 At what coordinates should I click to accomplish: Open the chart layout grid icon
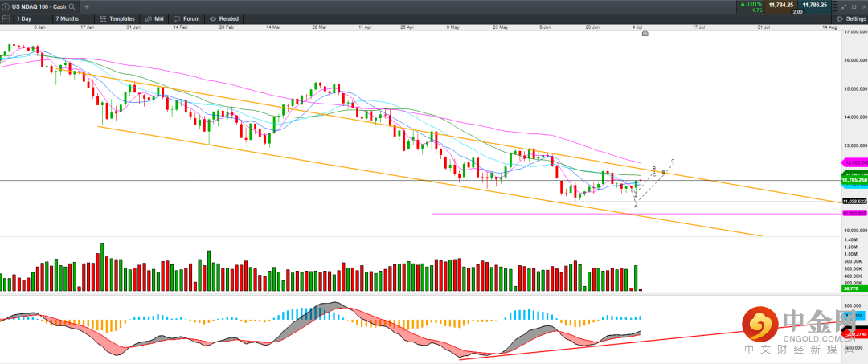(6, 18)
